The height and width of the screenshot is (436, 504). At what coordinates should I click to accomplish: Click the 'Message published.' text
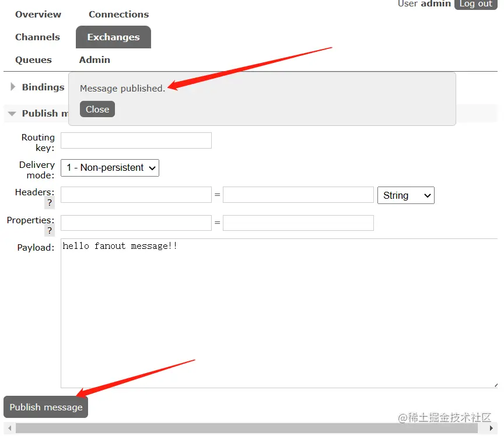tap(123, 89)
